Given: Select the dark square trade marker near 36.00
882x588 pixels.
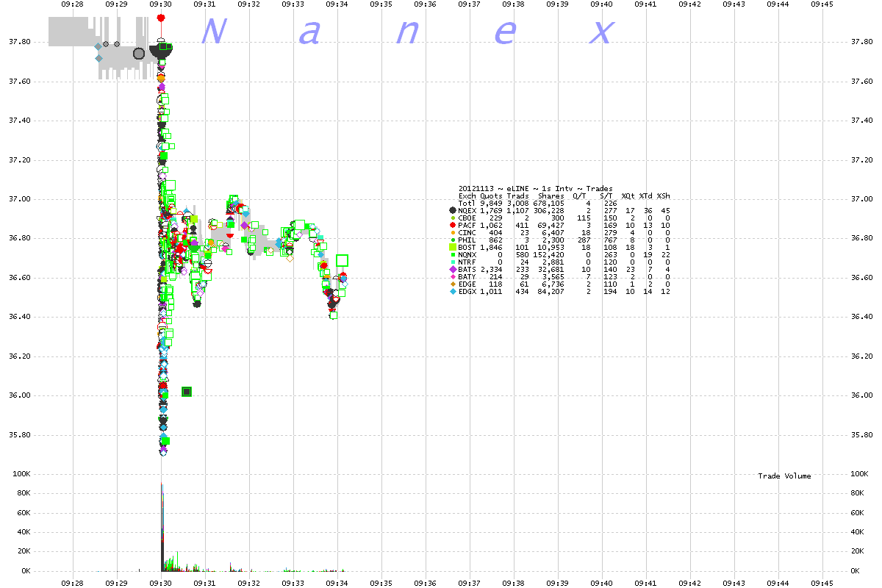Looking at the screenshot, I should (x=187, y=392).
